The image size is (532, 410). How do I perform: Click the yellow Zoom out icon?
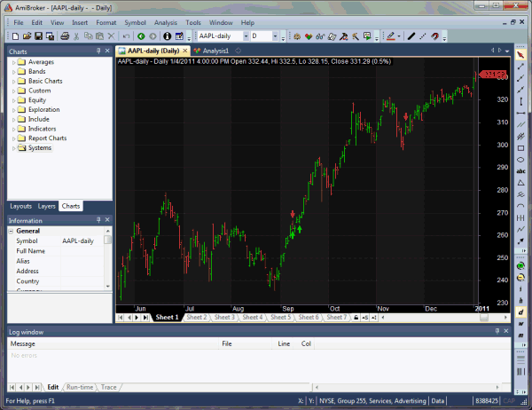(520, 278)
